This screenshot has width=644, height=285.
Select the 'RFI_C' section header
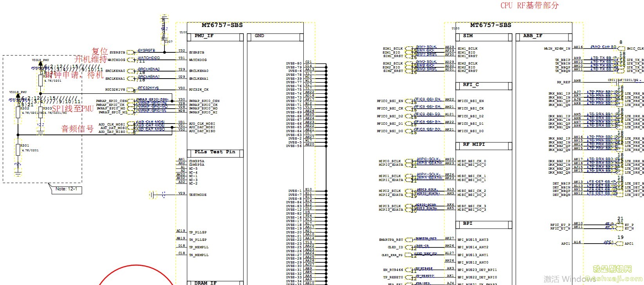pyautogui.click(x=484, y=86)
